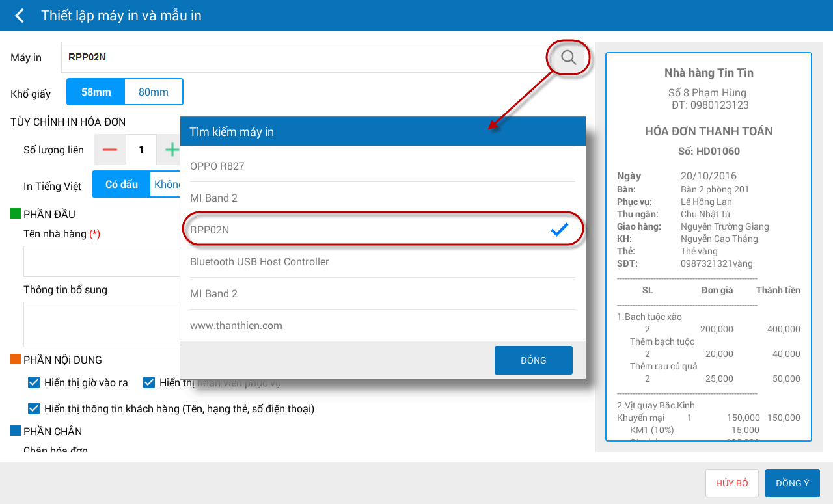This screenshot has width=833, height=504.
Task: Toggle 'Hiển thị nhân viên phục vụ' checkbox
Action: pyautogui.click(x=149, y=382)
